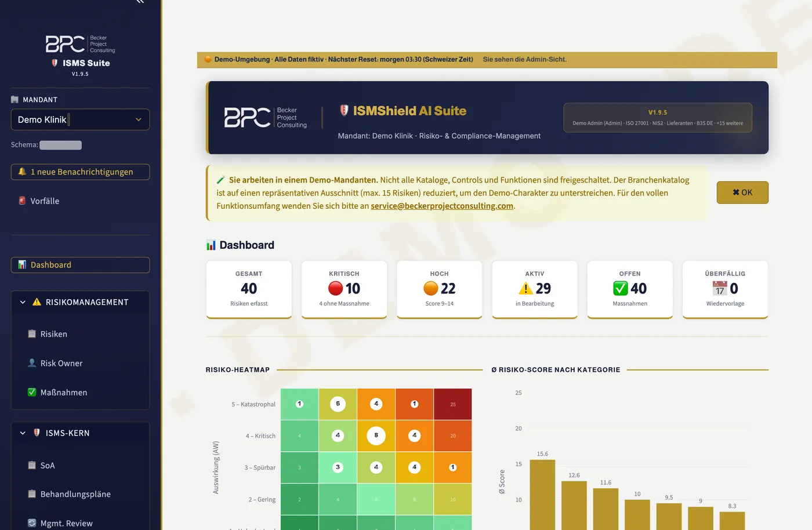The height and width of the screenshot is (530, 812).
Task: Click the bar labeled 12.6
Action: click(574, 505)
